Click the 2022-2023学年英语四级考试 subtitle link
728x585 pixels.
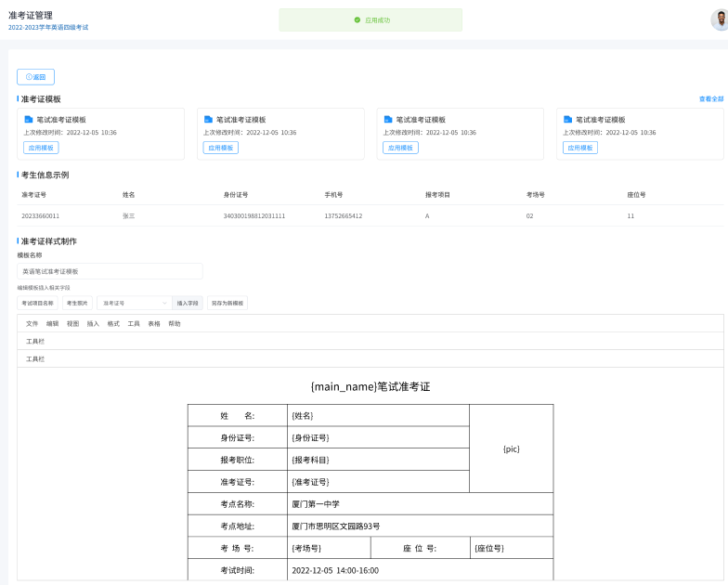point(48,28)
